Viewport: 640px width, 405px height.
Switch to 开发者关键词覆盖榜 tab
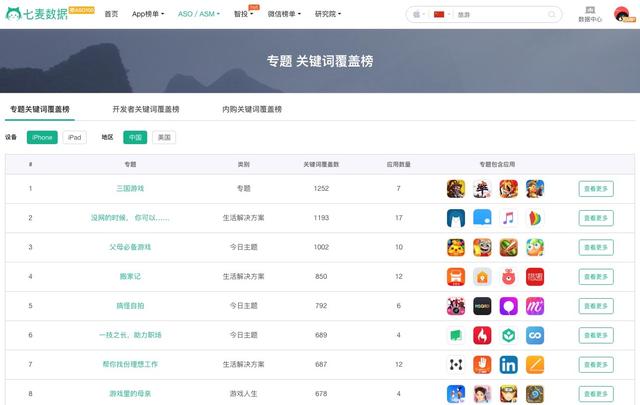[146, 109]
